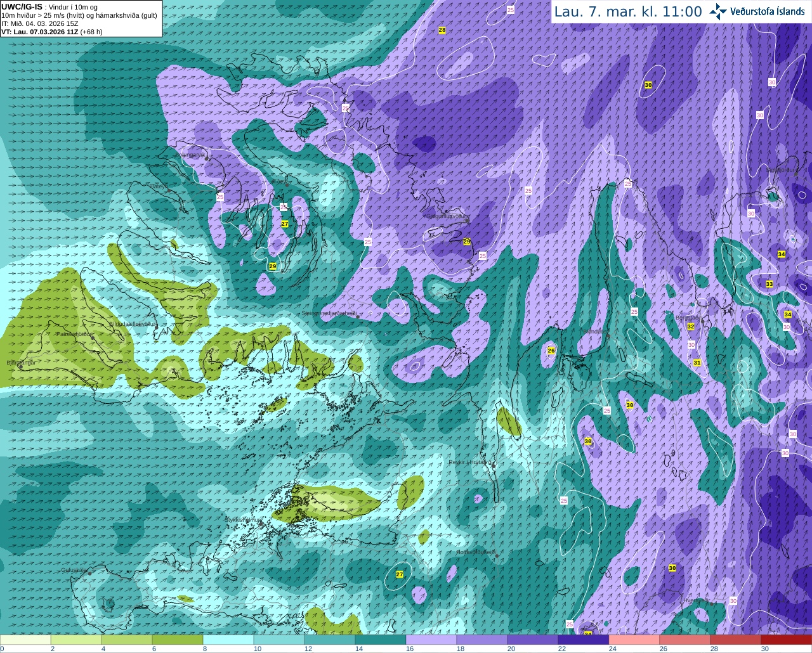Click the salmon 26–28 legend swatch
This screenshot has width=812, height=653.
click(685, 640)
